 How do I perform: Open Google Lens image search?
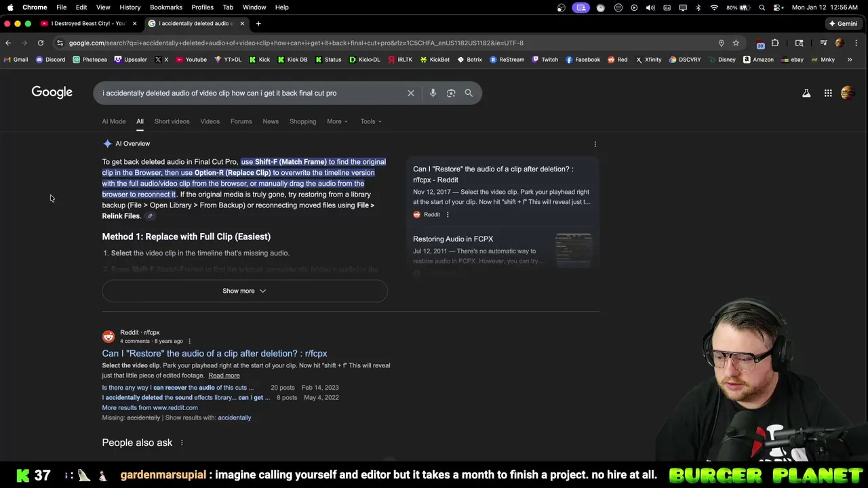coord(451,93)
